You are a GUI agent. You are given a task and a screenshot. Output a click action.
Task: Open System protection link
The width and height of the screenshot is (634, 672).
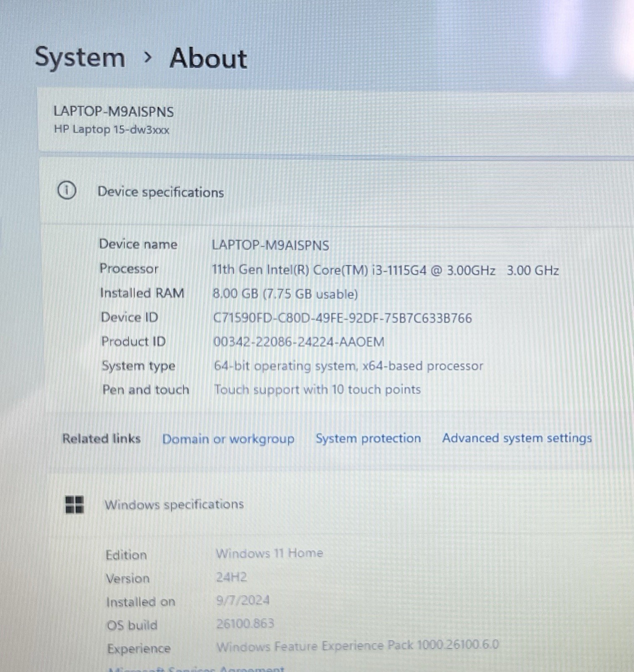click(x=368, y=438)
